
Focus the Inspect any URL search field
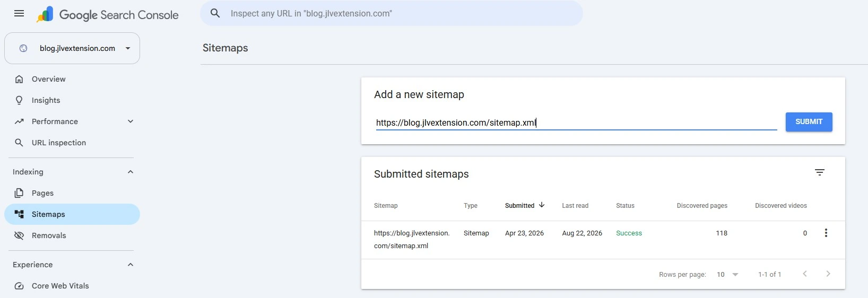coord(392,13)
